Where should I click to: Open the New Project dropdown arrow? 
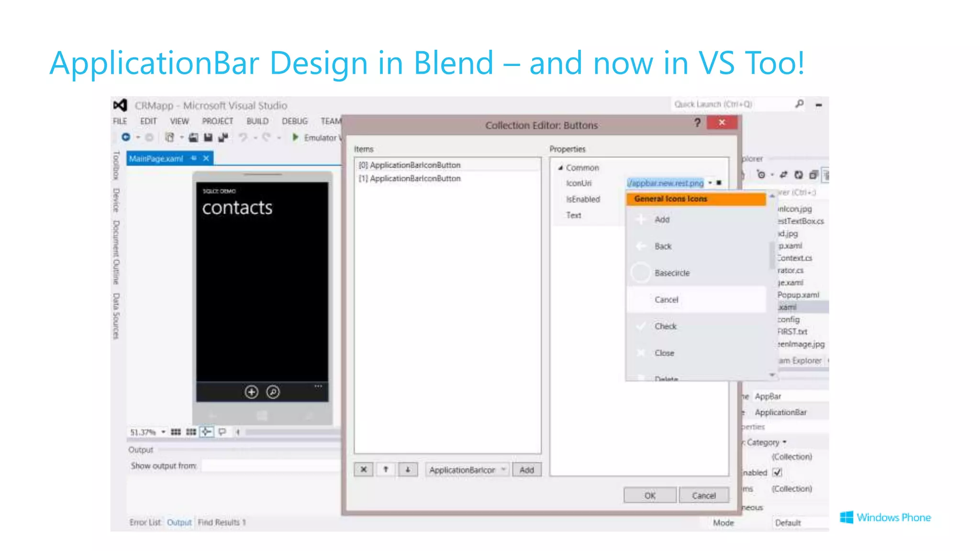[x=182, y=138]
